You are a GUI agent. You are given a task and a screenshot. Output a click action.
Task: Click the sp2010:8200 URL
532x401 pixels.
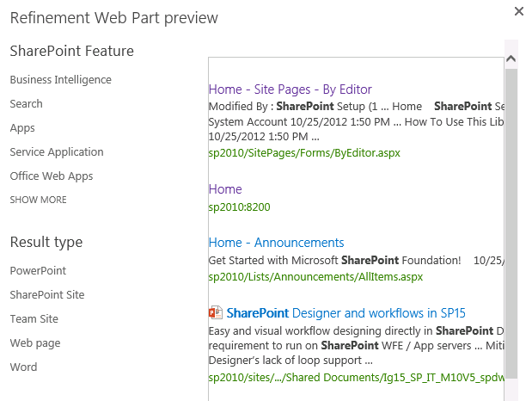point(239,207)
